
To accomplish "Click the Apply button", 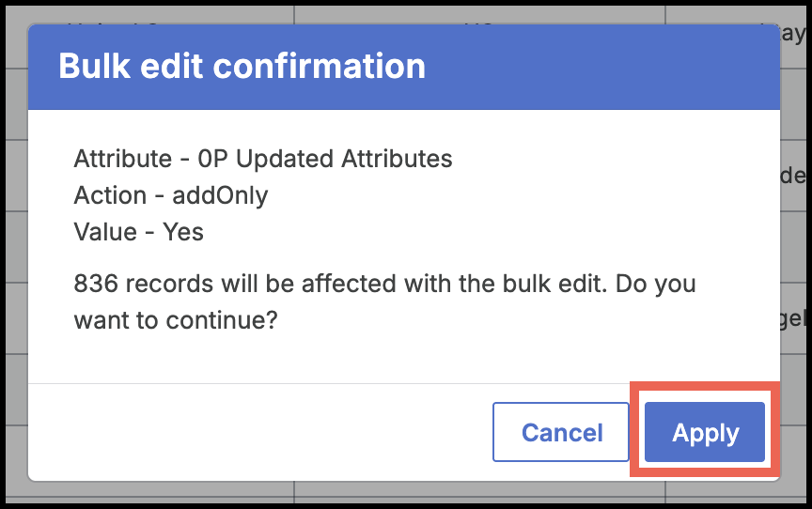I will point(705,433).
